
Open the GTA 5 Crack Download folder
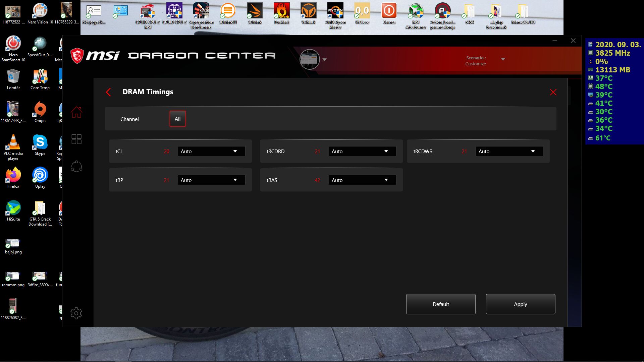tap(40, 213)
